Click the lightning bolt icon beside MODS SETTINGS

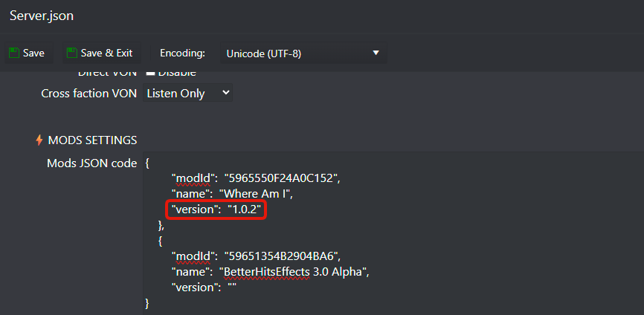point(39,140)
